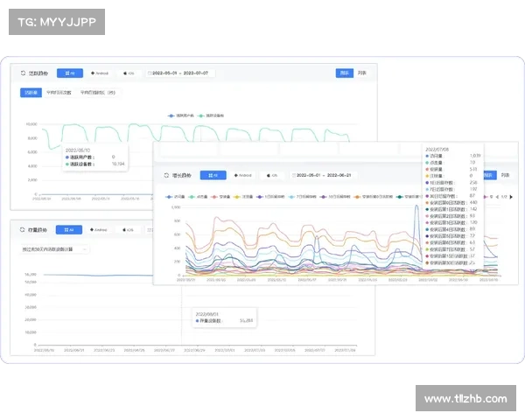525x420 pixels.
Task: Open the 存量趋势 calculation method dropdown
Action: pyautogui.click(x=54, y=249)
